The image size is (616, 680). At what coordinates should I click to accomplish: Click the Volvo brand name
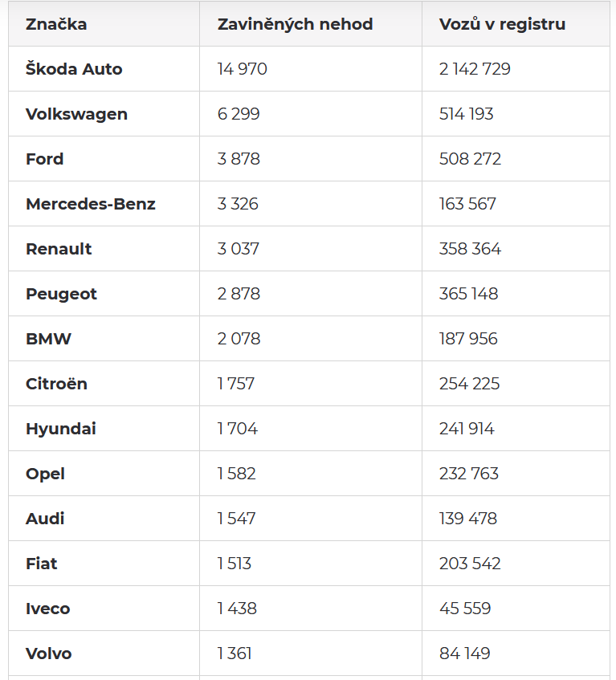point(49,654)
